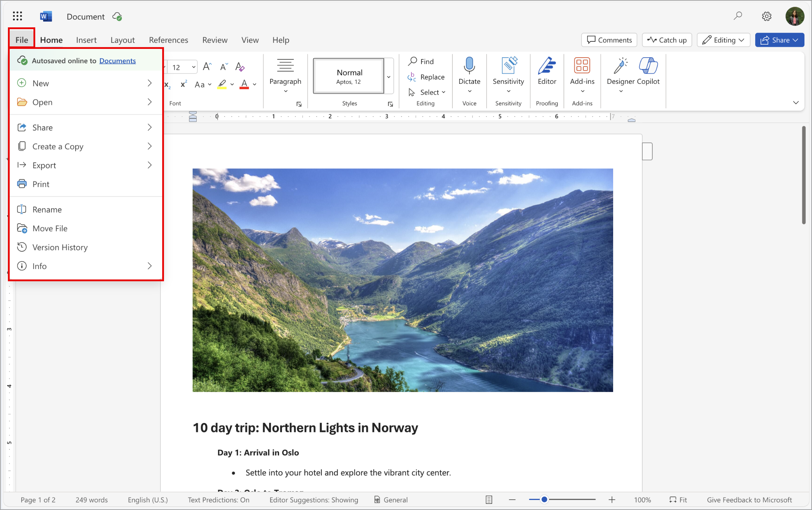Toggle Editor Suggestions in status bar
812x510 pixels.
click(x=314, y=500)
